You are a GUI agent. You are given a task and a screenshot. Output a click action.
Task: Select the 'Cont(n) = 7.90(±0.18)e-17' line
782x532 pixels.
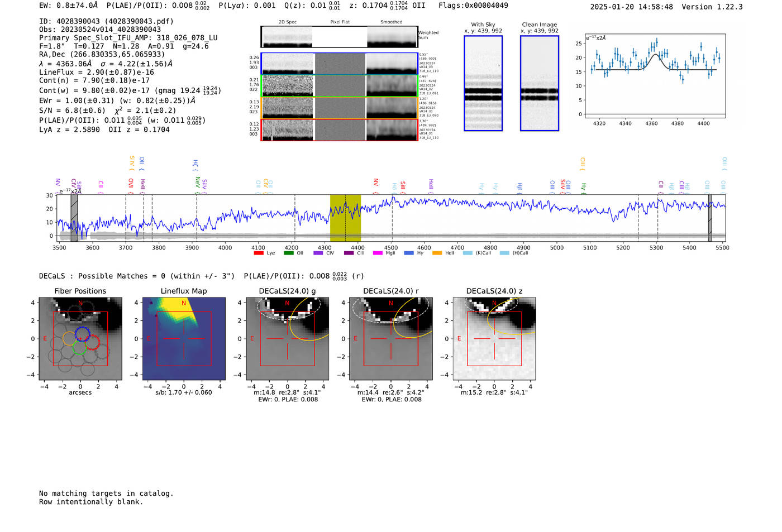[x=94, y=80]
